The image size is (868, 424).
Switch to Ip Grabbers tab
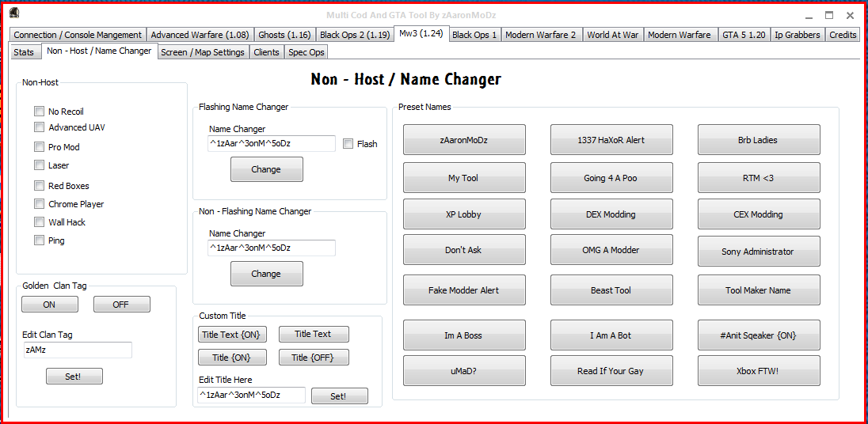(x=798, y=35)
